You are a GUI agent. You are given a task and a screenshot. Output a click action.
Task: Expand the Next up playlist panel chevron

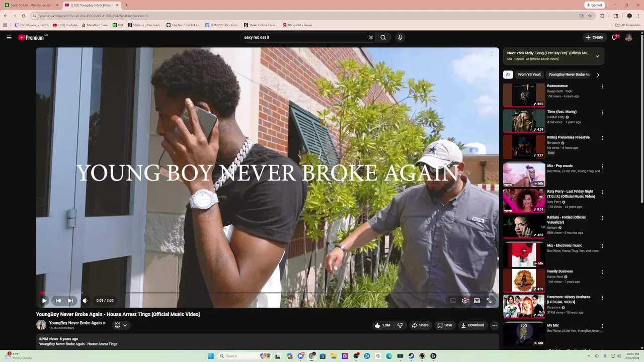point(597,56)
